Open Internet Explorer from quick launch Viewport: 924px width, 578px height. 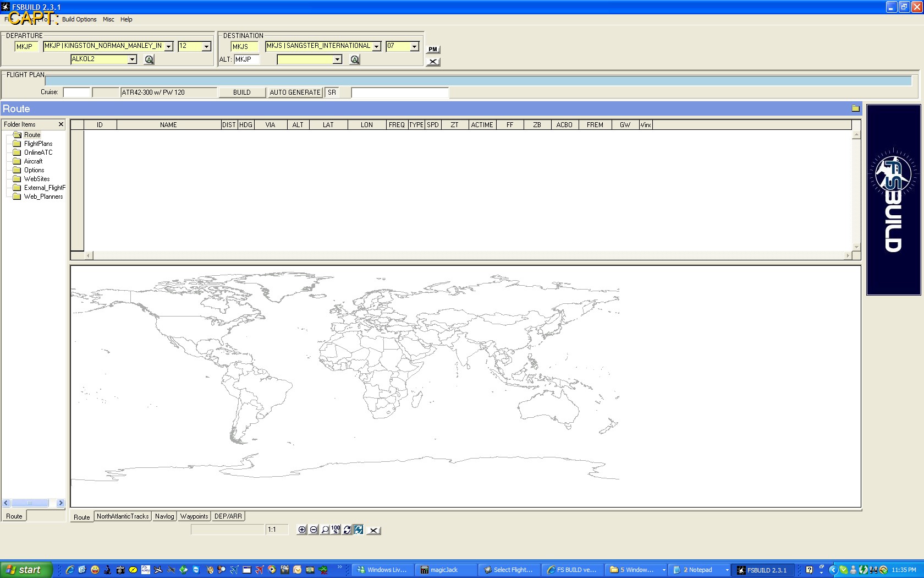70,570
